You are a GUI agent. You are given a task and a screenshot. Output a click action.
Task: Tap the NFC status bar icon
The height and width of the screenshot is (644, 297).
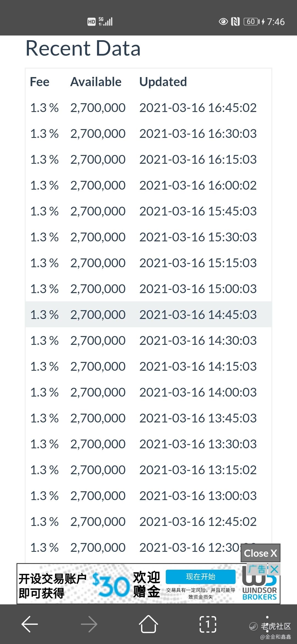pos(235,21)
